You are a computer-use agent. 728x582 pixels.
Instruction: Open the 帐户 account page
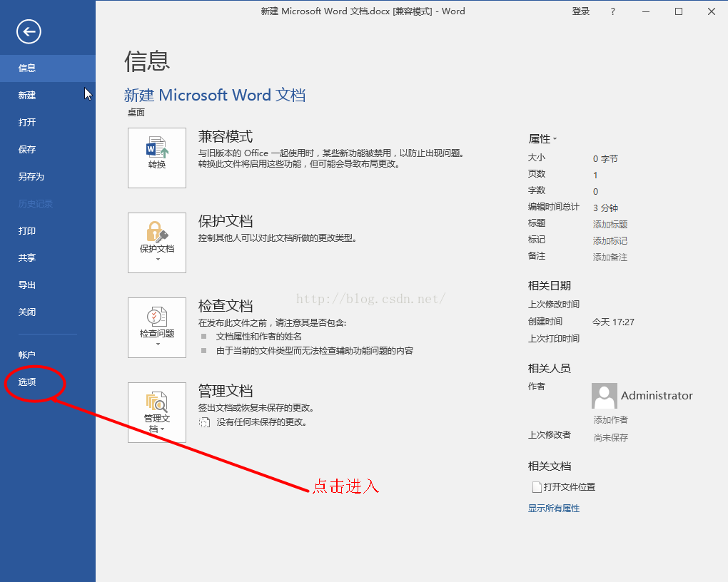[x=48, y=355]
